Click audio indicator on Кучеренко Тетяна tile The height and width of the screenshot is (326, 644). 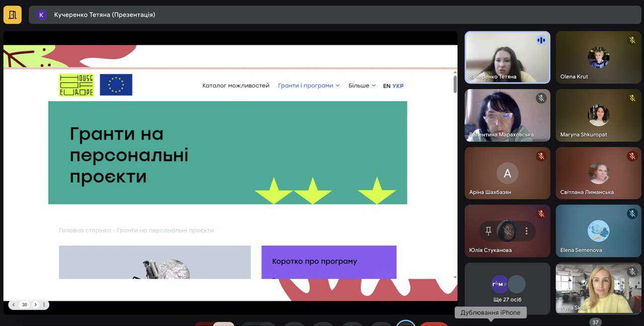click(x=541, y=40)
